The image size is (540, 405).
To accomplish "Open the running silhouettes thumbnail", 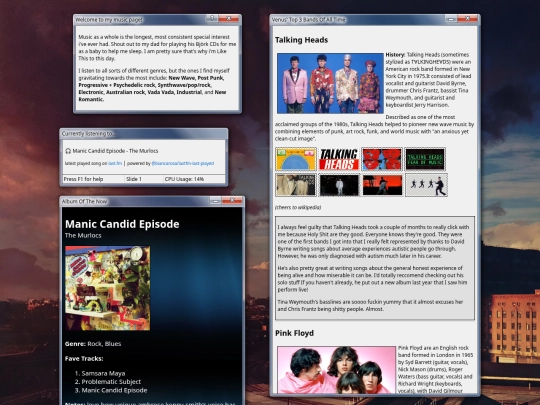I will pos(426,185).
